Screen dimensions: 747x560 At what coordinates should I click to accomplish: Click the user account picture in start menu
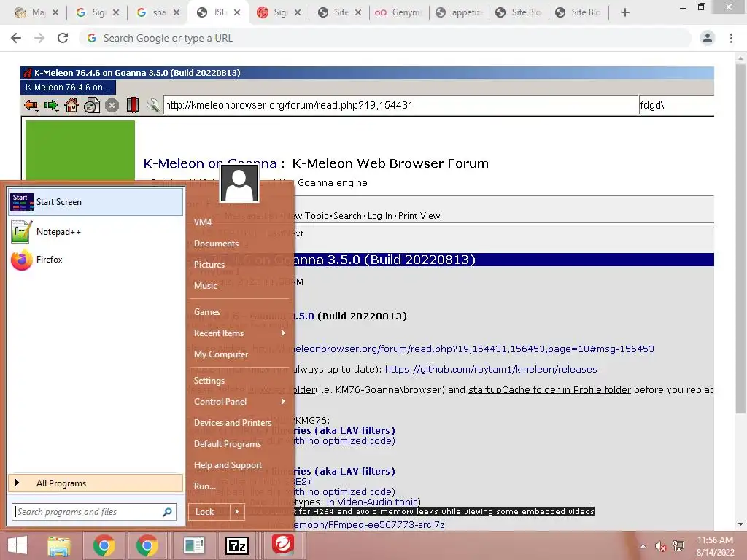pyautogui.click(x=239, y=183)
